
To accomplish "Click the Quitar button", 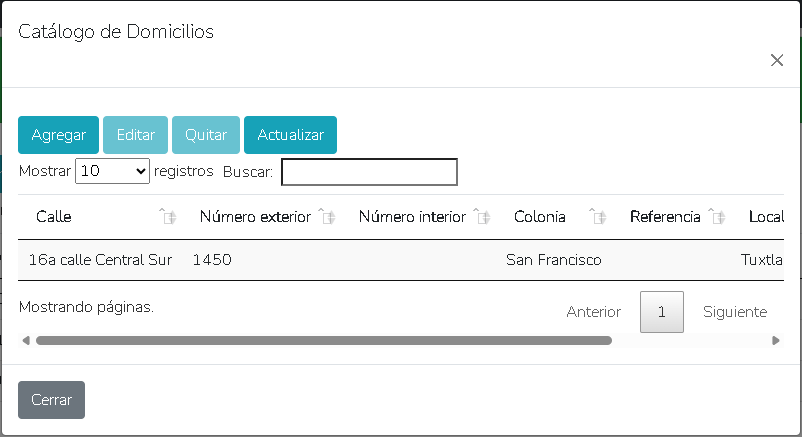I will 206,135.
